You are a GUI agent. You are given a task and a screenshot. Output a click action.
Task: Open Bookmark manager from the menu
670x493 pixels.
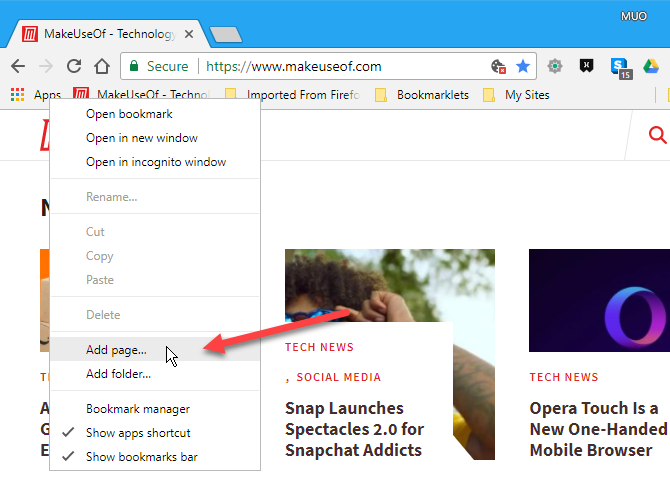point(137,409)
